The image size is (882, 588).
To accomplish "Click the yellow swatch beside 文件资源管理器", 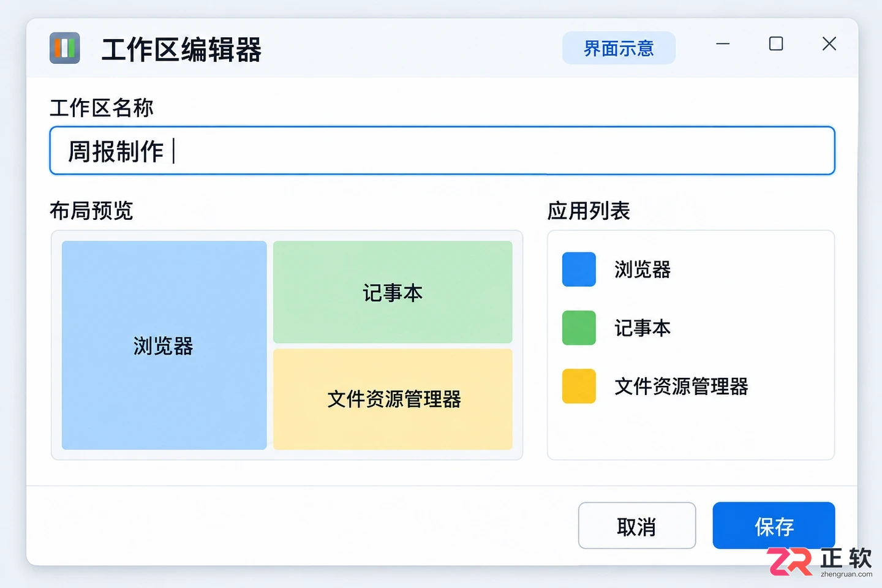I will (579, 386).
